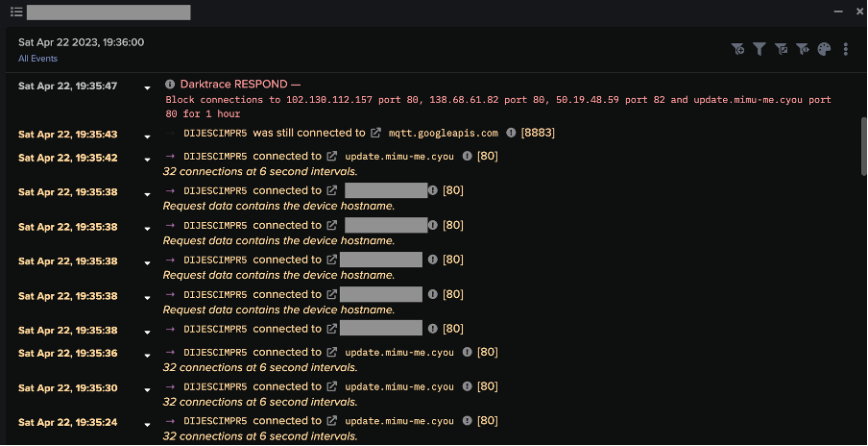The image size is (868, 446).
Task: Click direction arrow icon in 19:35:24 row
Action: [x=171, y=421]
